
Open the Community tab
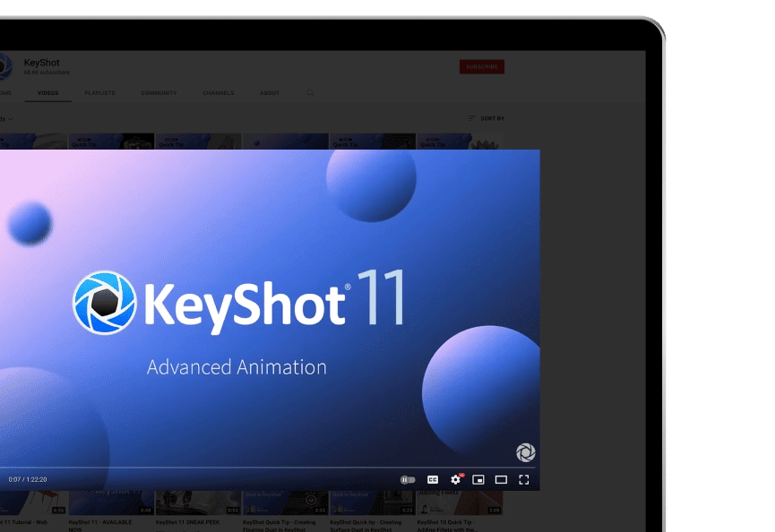[x=159, y=93]
